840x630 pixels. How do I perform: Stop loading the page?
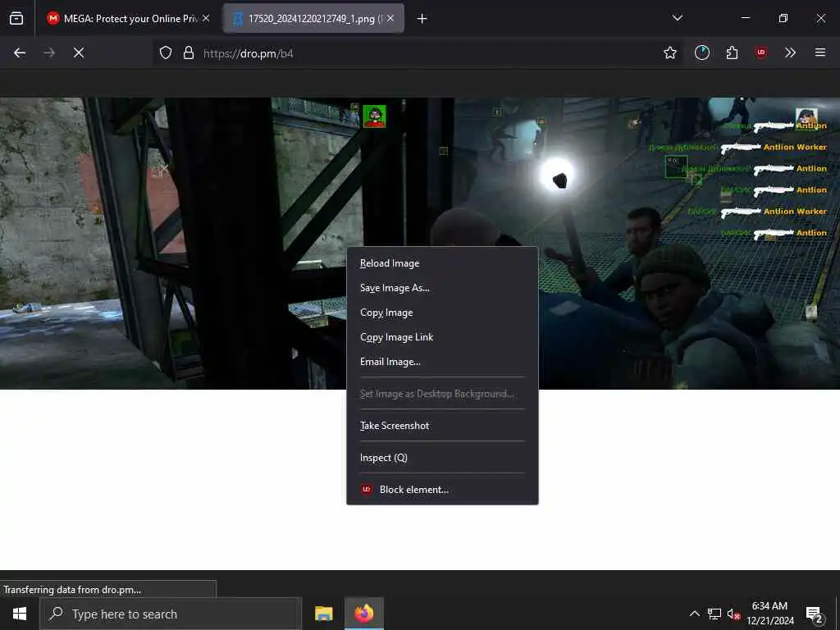coord(79,52)
